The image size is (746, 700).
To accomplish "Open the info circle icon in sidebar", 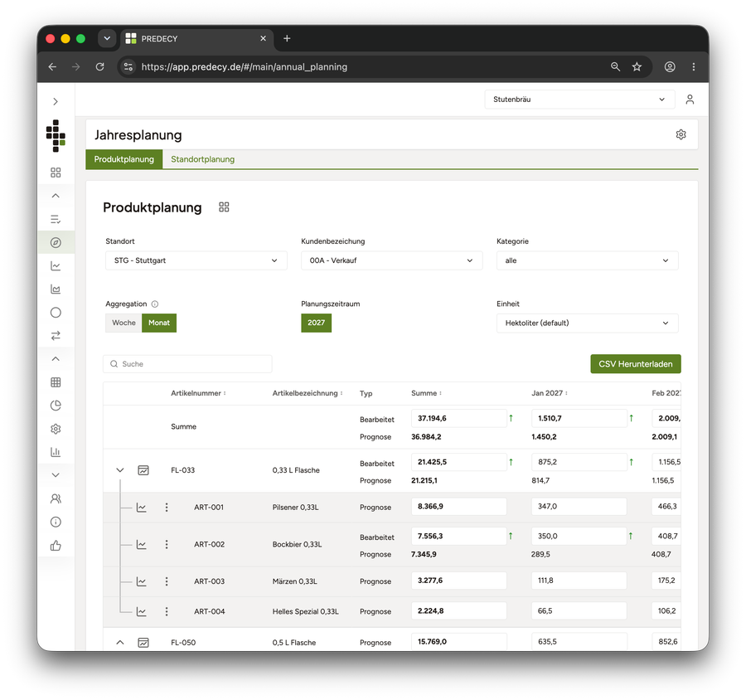I will [56, 522].
